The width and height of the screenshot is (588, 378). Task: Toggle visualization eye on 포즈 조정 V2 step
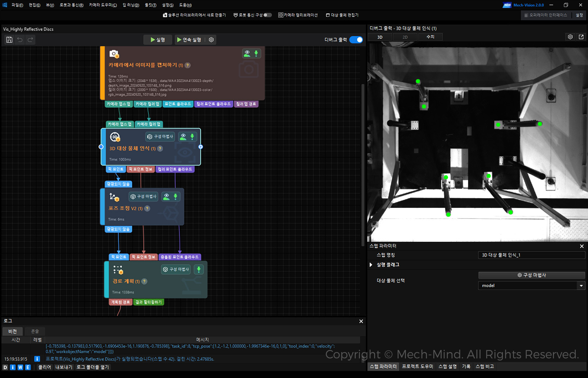point(166,196)
